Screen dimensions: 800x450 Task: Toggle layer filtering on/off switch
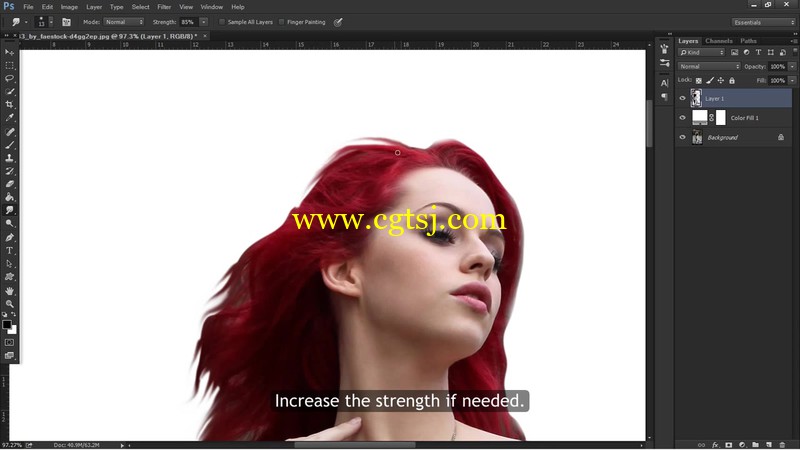795,51
